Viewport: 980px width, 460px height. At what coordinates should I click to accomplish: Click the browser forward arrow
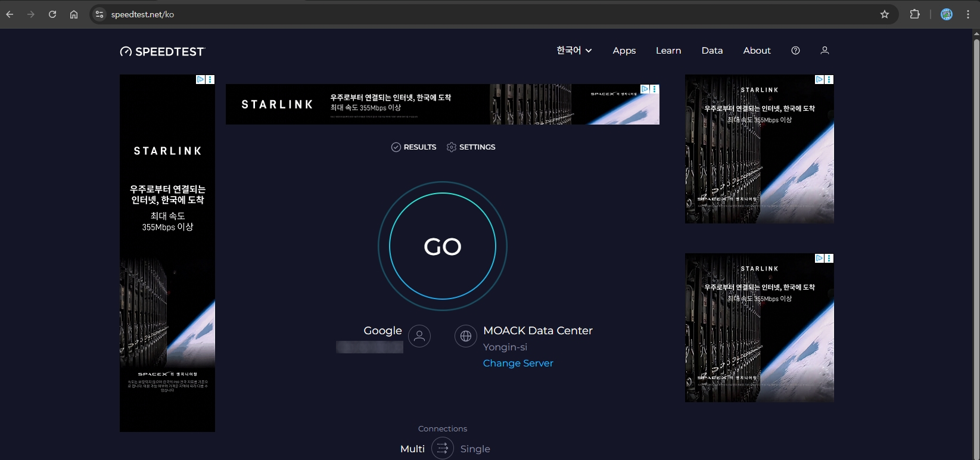coord(31,14)
